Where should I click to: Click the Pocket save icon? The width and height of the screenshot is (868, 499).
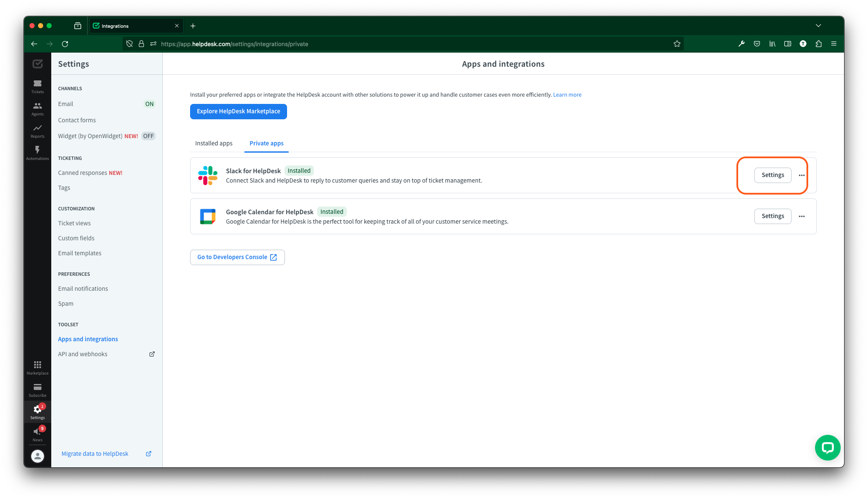tap(757, 44)
